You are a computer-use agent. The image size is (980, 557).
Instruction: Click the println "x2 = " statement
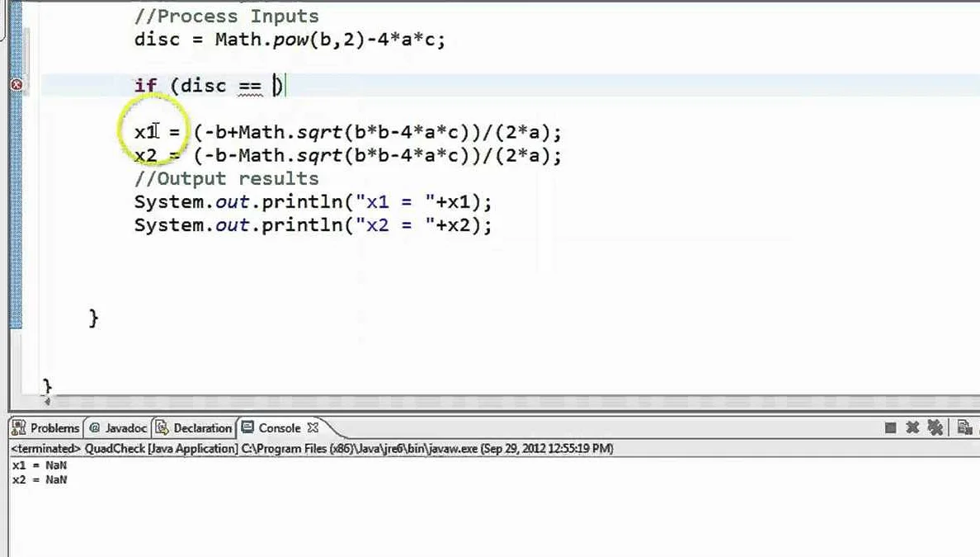click(313, 224)
